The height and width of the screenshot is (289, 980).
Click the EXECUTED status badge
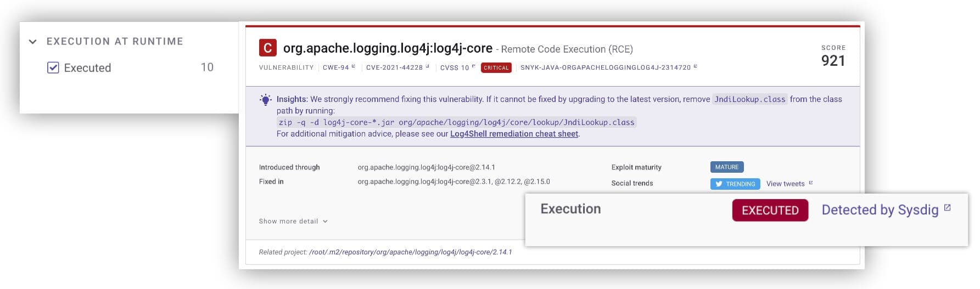[x=770, y=210]
